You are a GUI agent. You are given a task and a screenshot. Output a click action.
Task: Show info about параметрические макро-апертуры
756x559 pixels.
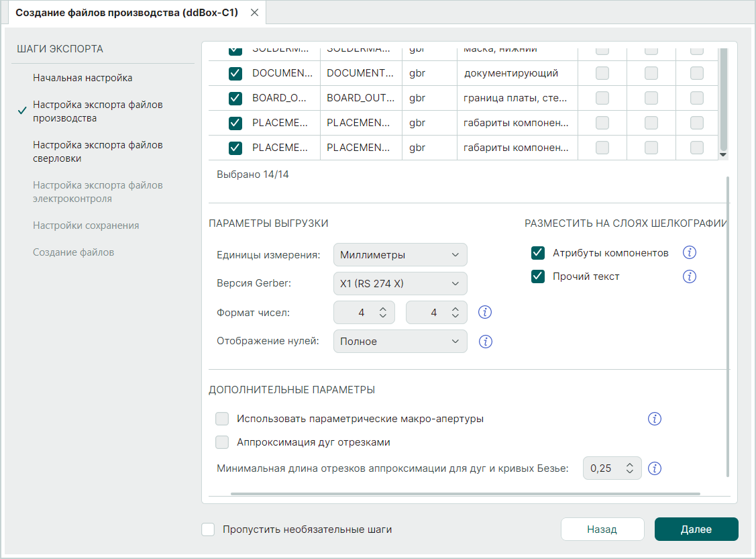click(x=655, y=419)
